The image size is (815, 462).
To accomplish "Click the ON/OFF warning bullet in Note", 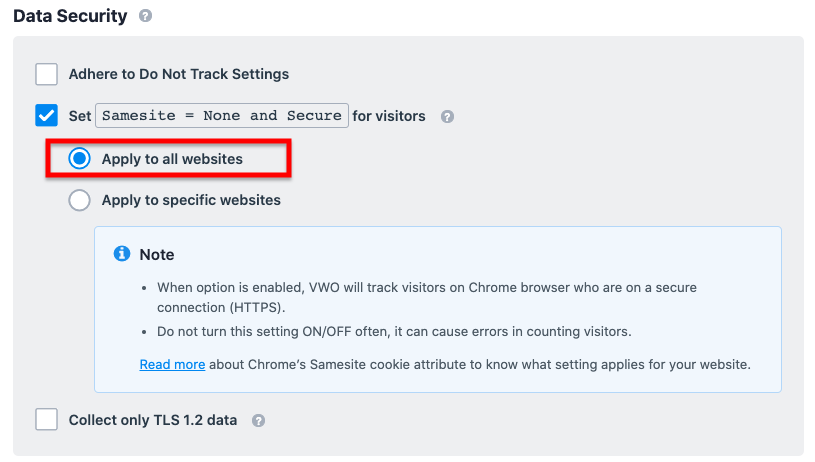I will (x=394, y=332).
